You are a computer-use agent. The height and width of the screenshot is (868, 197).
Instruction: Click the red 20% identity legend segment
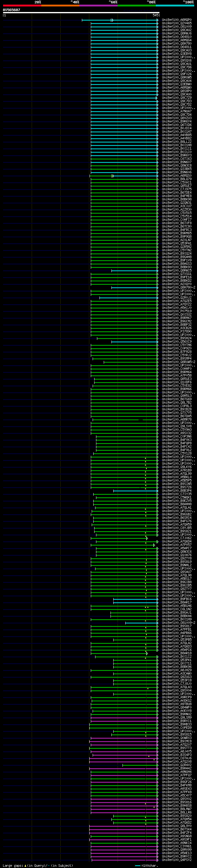22,6
